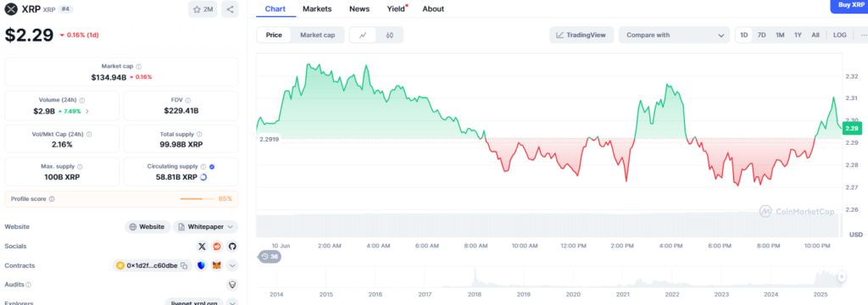Image resolution: width=868 pixels, height=305 pixels.
Task: Expand more contracts chevron
Action: [x=232, y=266]
